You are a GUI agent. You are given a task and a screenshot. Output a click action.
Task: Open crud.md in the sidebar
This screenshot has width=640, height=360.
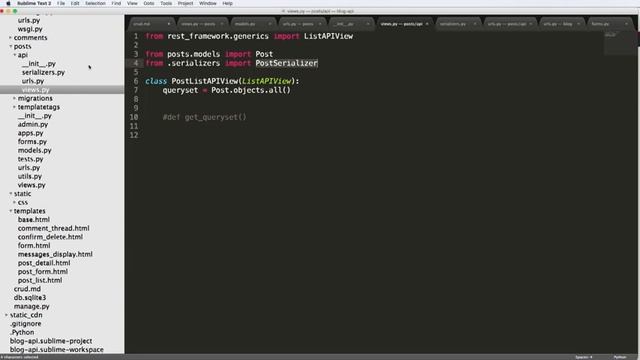[27, 289]
